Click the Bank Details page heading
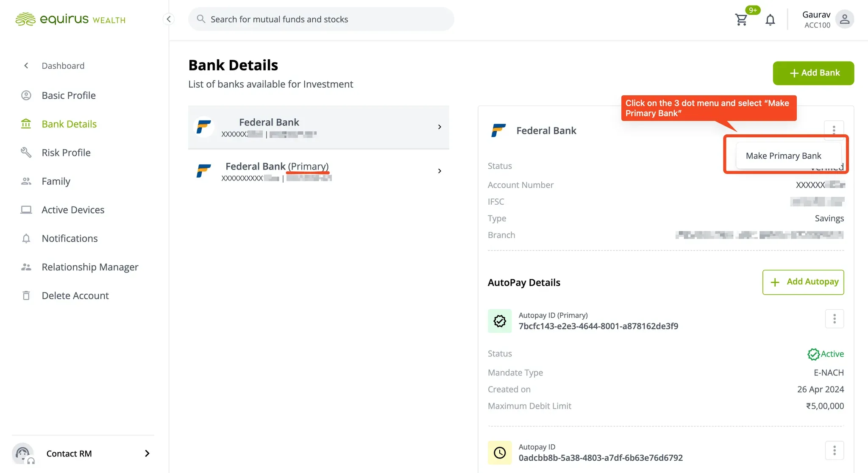The height and width of the screenshot is (473, 868). [x=233, y=65]
